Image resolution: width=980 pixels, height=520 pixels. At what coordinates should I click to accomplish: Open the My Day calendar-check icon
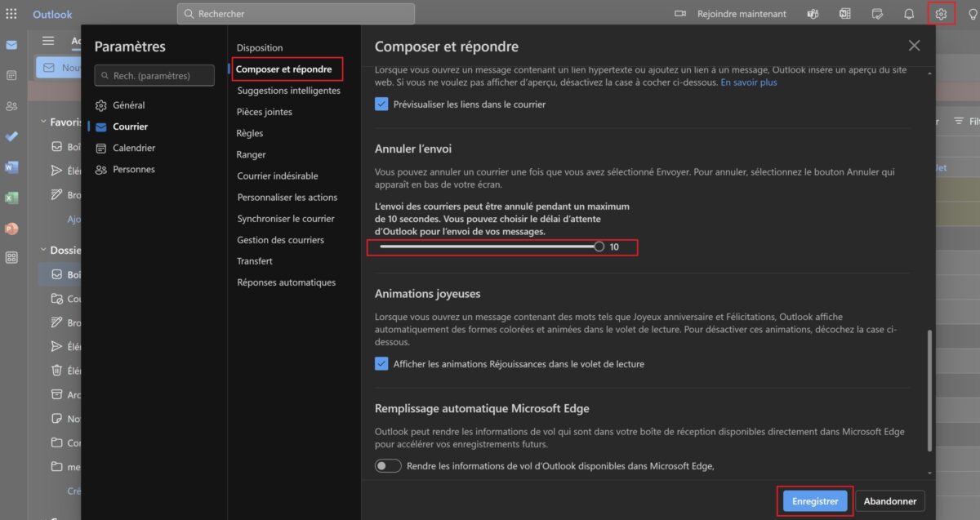pos(878,14)
